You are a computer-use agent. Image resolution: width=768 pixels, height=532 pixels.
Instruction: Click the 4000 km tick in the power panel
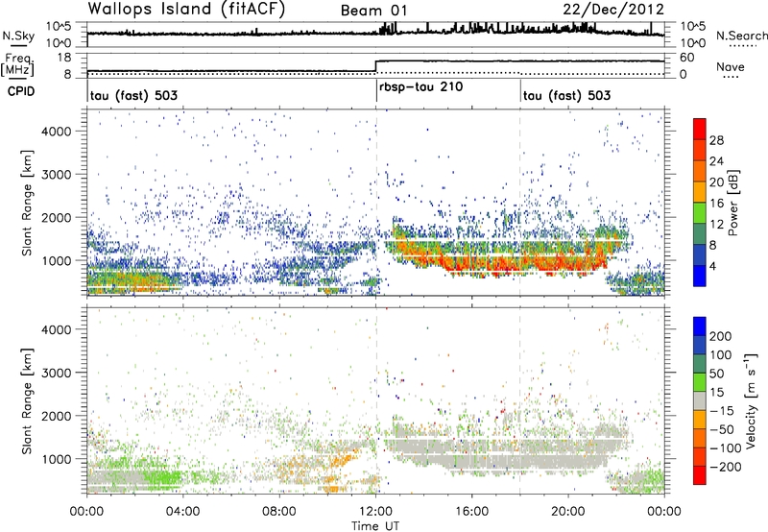pyautogui.click(x=57, y=132)
